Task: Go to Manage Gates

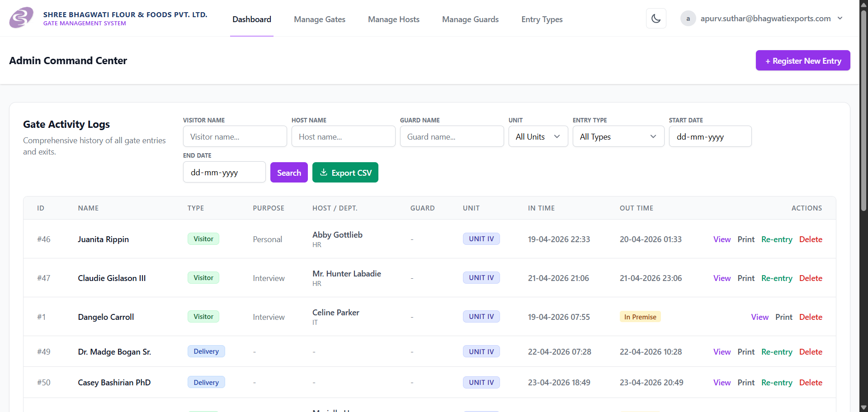Action: click(x=320, y=19)
